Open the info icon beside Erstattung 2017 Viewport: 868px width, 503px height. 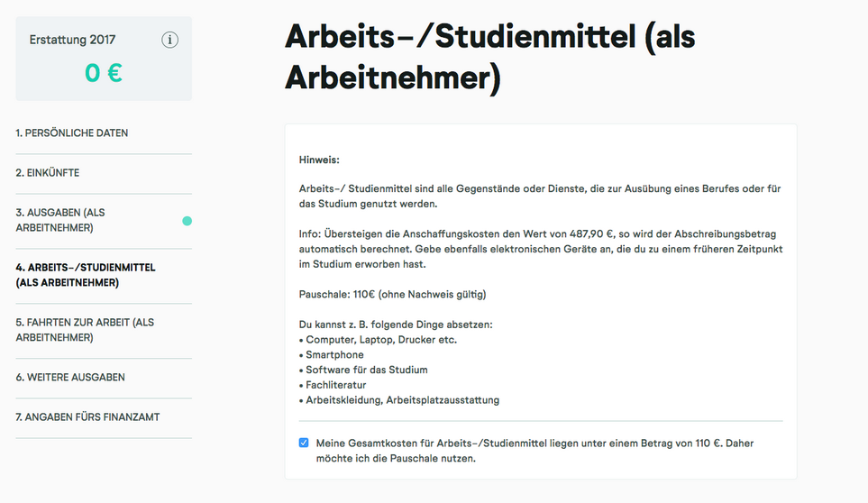click(x=170, y=40)
